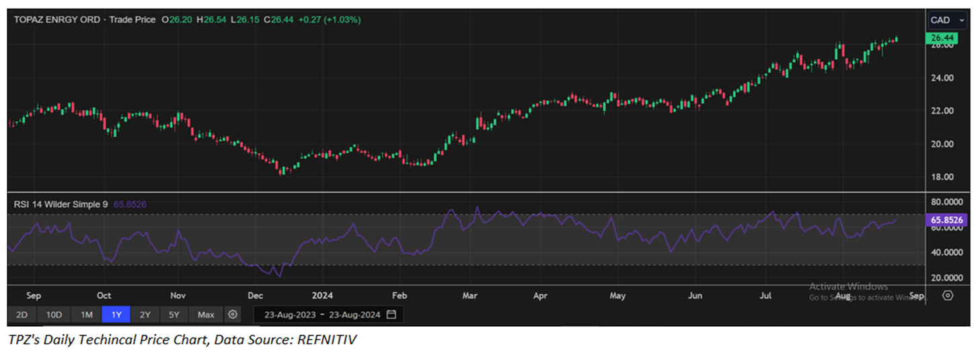Click the calendar icon in date range
Viewport: 980px width, 351px height.
[x=391, y=314]
